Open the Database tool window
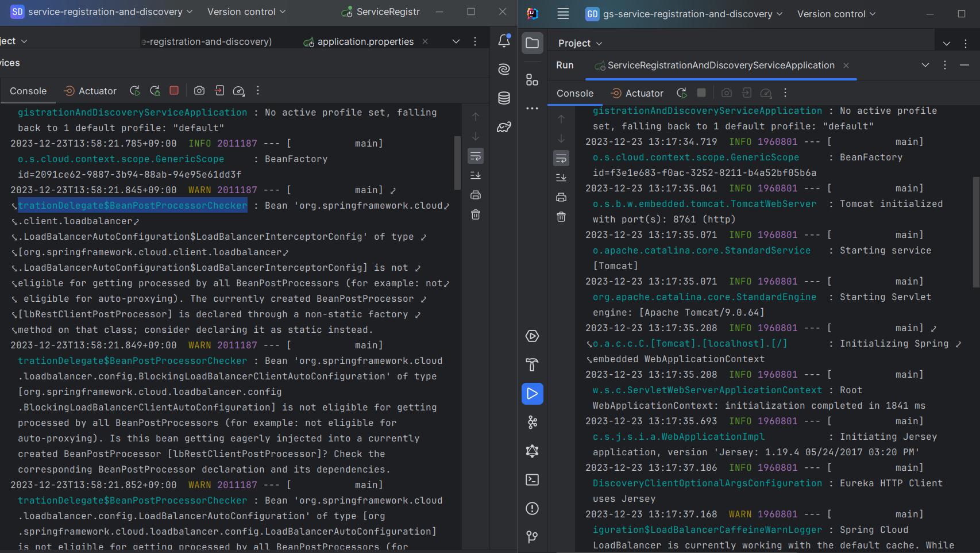Screen dimensions: 980x553 (x=504, y=98)
